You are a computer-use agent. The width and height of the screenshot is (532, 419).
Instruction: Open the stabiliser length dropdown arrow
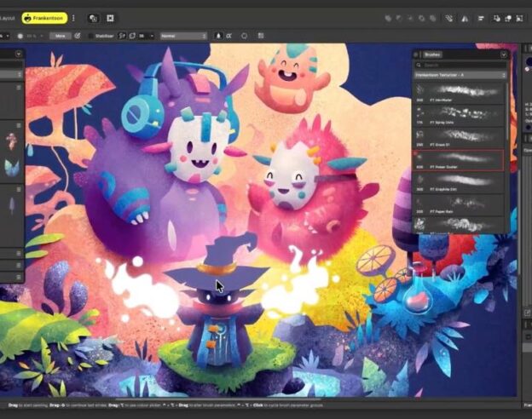coord(152,36)
